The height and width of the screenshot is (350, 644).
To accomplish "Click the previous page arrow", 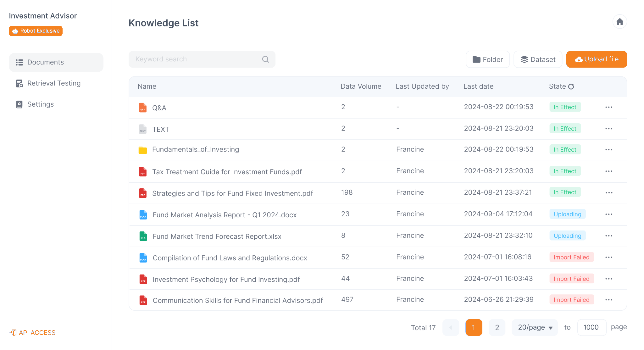I will pyautogui.click(x=451, y=327).
